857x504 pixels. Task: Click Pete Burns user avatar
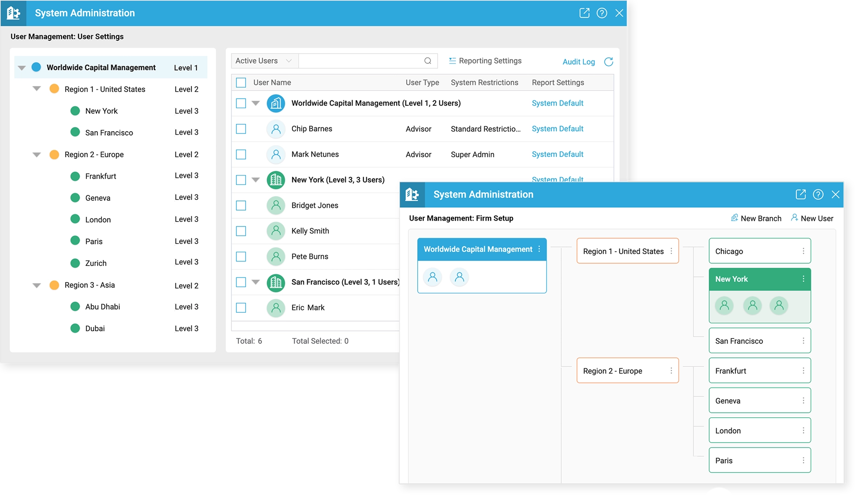coord(276,257)
